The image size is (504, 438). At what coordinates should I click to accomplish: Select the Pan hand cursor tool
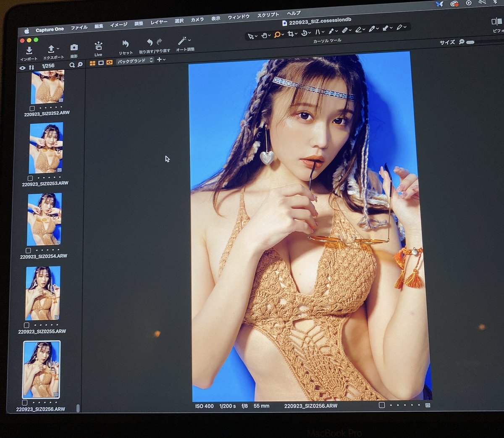264,36
